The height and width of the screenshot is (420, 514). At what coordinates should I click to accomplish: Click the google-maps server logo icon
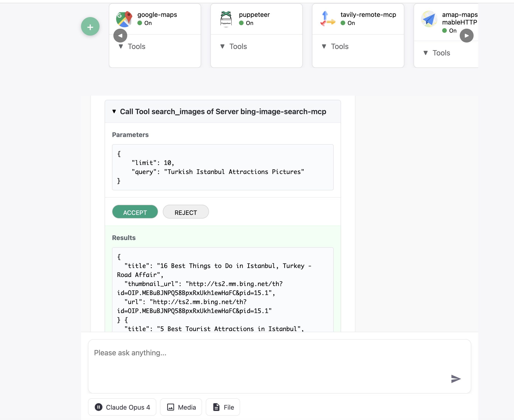(124, 19)
